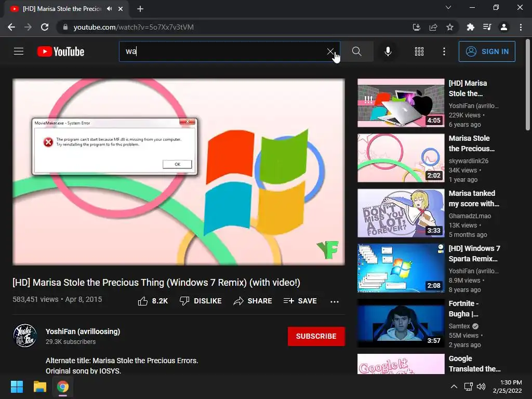
Task: Like the video with thumbs-up 8.2K
Action: coord(153,301)
